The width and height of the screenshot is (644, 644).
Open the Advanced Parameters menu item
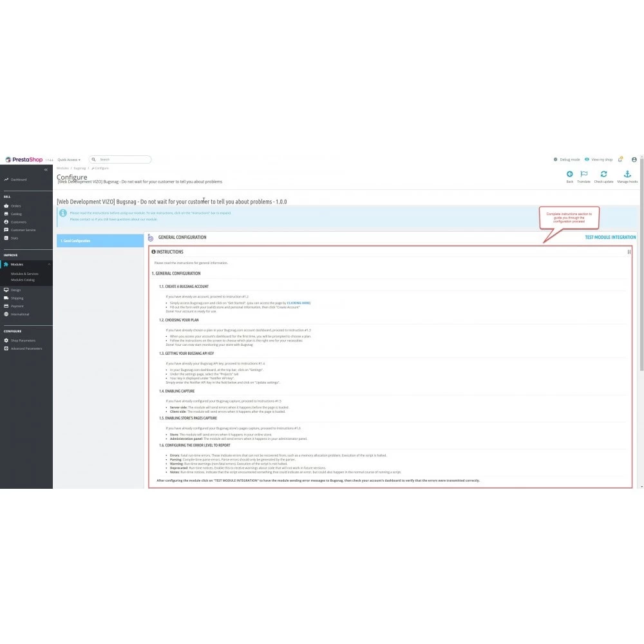click(26, 348)
